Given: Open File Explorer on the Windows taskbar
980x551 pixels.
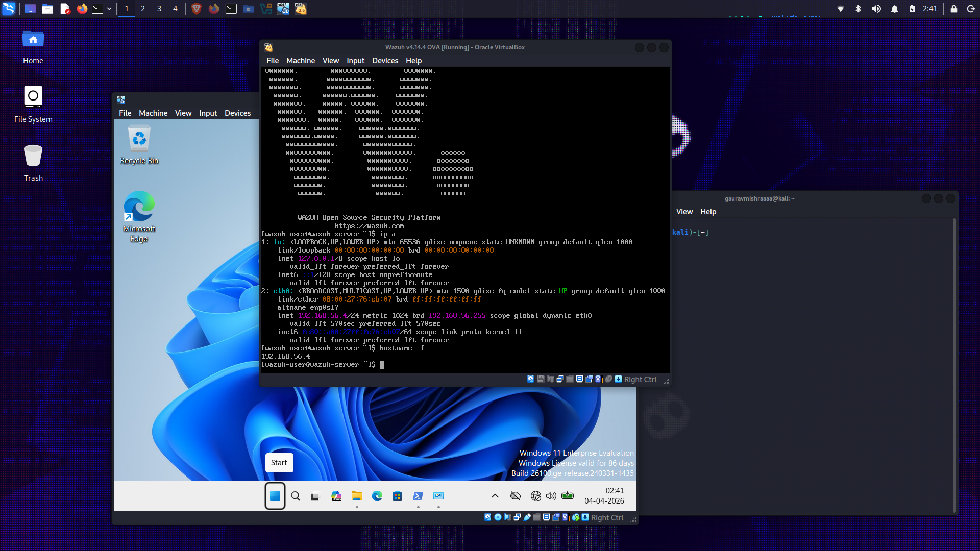Looking at the screenshot, I should click(357, 496).
